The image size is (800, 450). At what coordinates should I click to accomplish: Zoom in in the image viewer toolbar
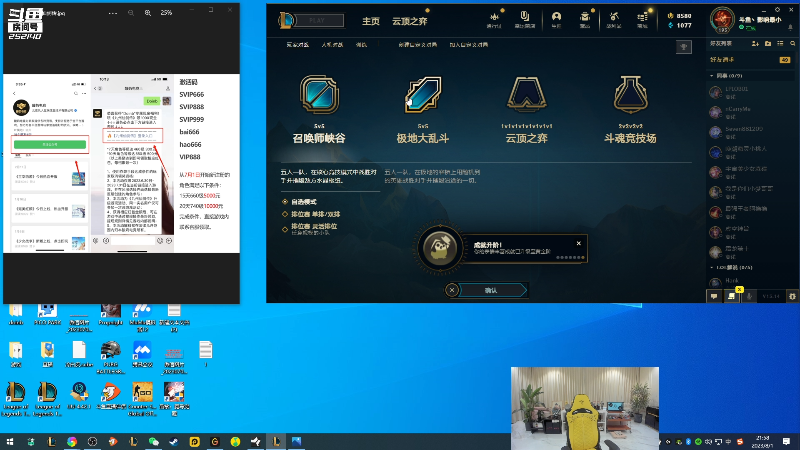(x=147, y=13)
